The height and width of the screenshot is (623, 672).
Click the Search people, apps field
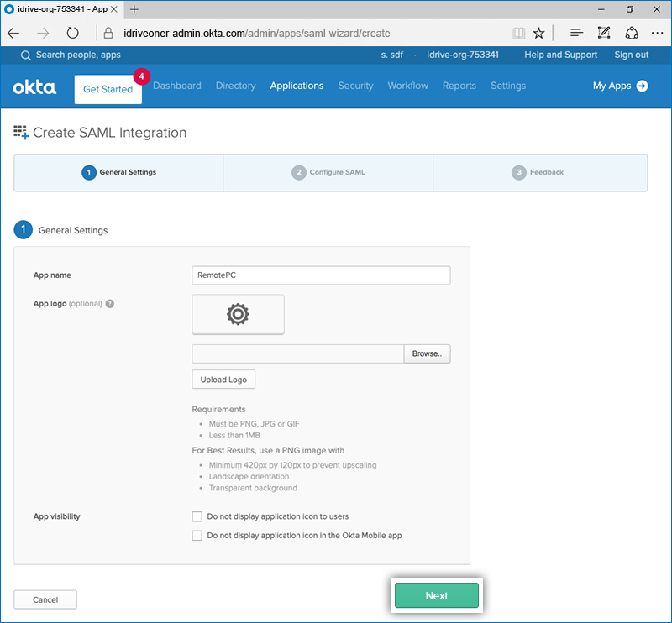pos(78,55)
